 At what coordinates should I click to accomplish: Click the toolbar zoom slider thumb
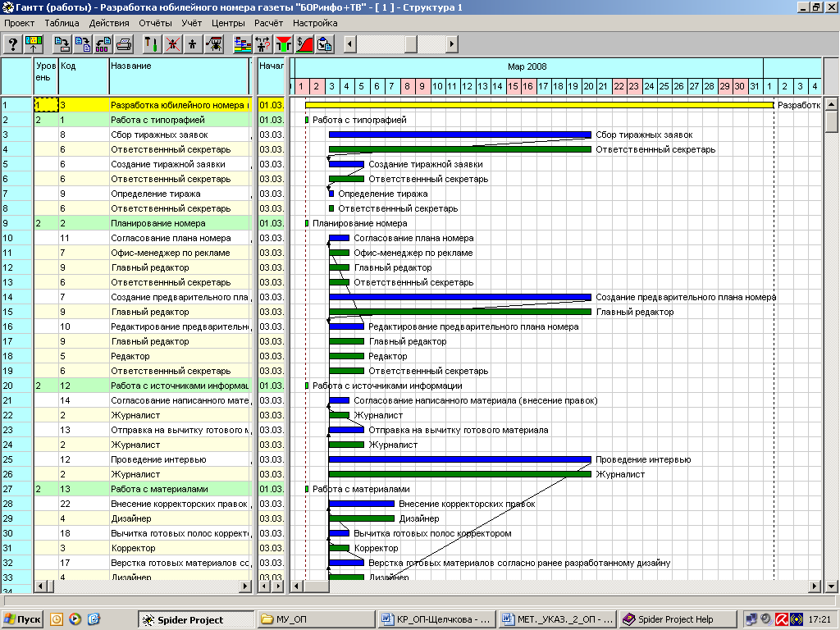(x=411, y=43)
